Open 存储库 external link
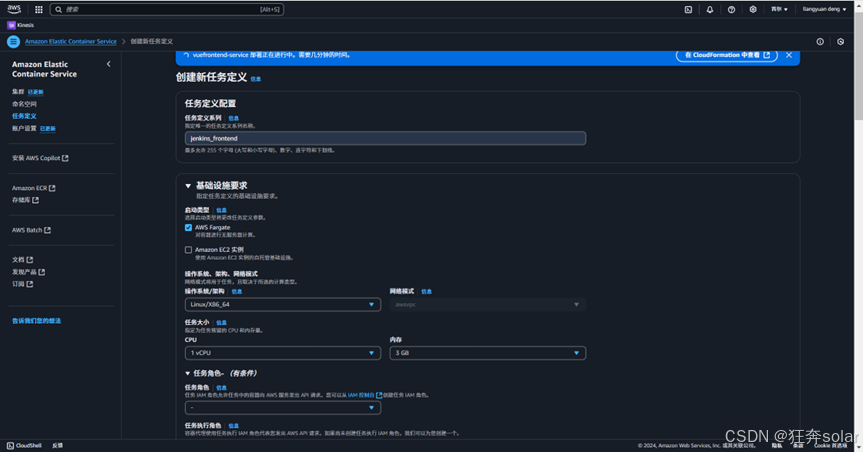 tap(25, 200)
